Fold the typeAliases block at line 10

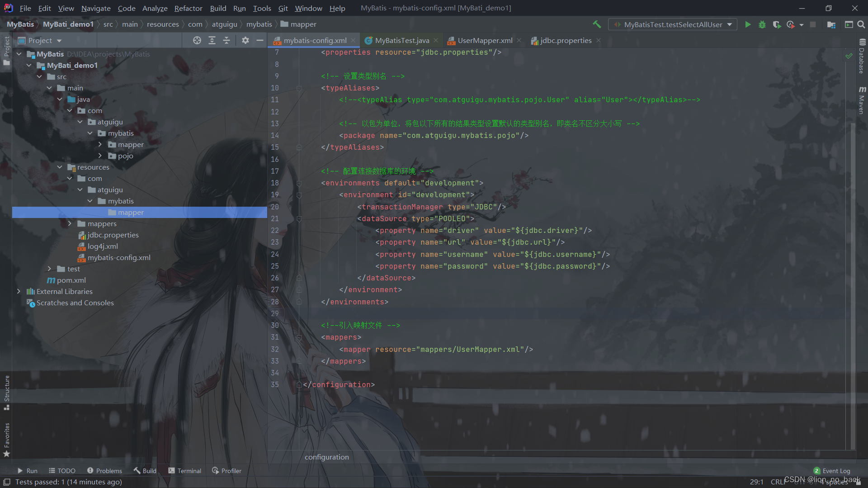pyautogui.click(x=299, y=88)
